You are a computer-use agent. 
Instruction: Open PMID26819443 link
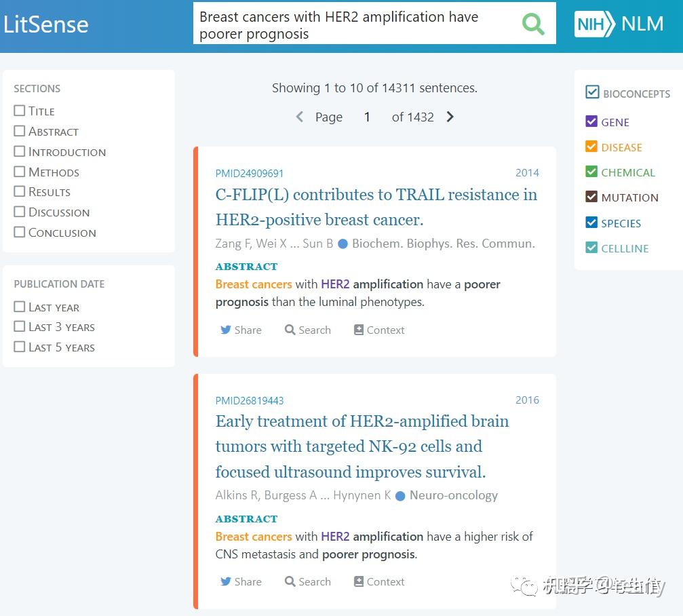pos(250,400)
